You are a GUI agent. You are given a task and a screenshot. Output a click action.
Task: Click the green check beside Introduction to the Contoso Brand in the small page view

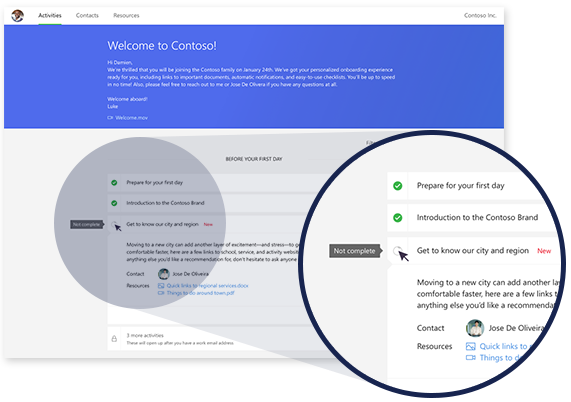coord(114,203)
